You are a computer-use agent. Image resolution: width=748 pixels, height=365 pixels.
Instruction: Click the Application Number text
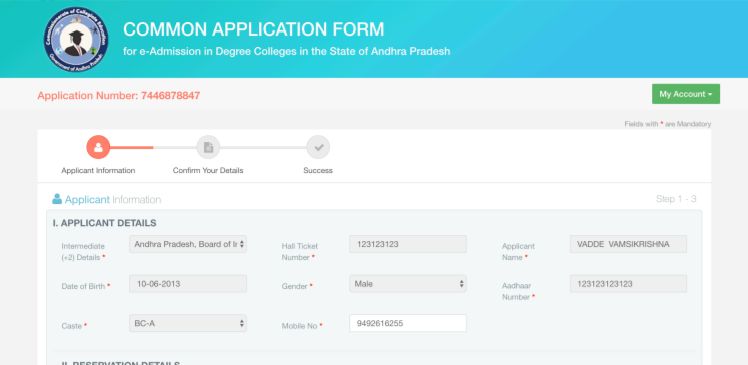point(119,96)
